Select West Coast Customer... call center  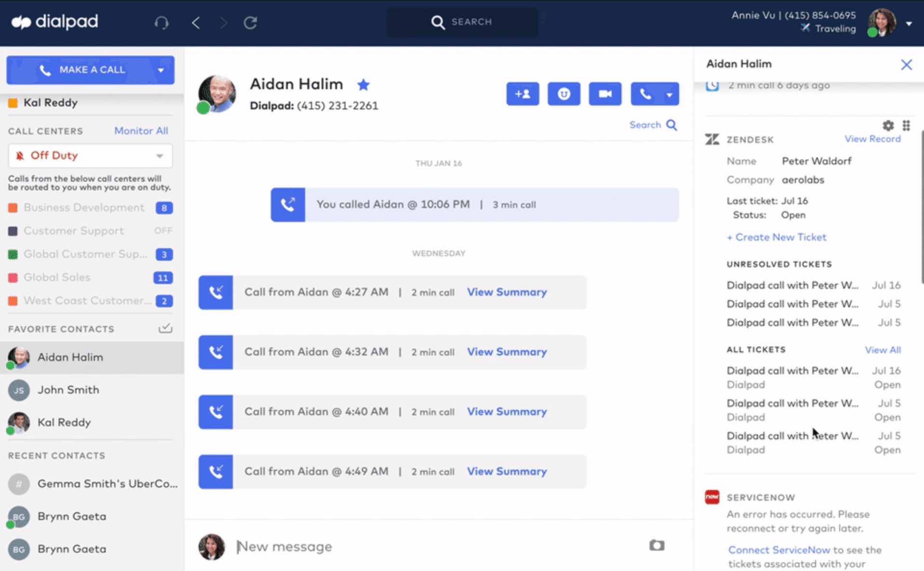[87, 301]
